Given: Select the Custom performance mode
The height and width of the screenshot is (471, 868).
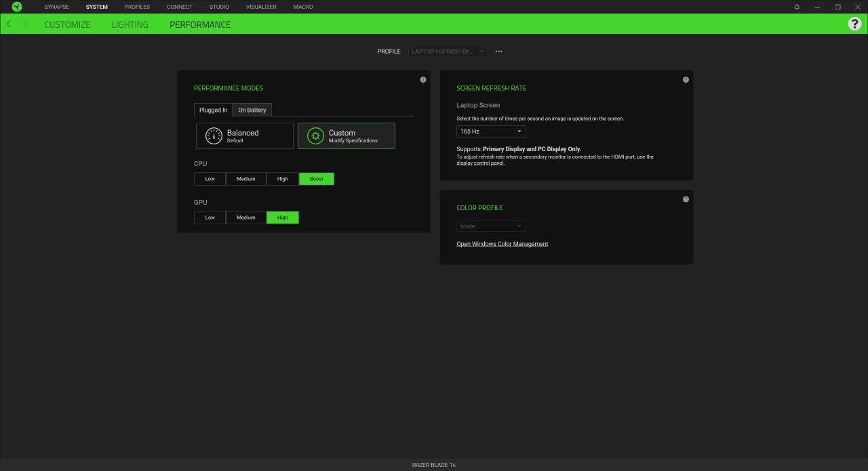Looking at the screenshot, I should pos(347,136).
